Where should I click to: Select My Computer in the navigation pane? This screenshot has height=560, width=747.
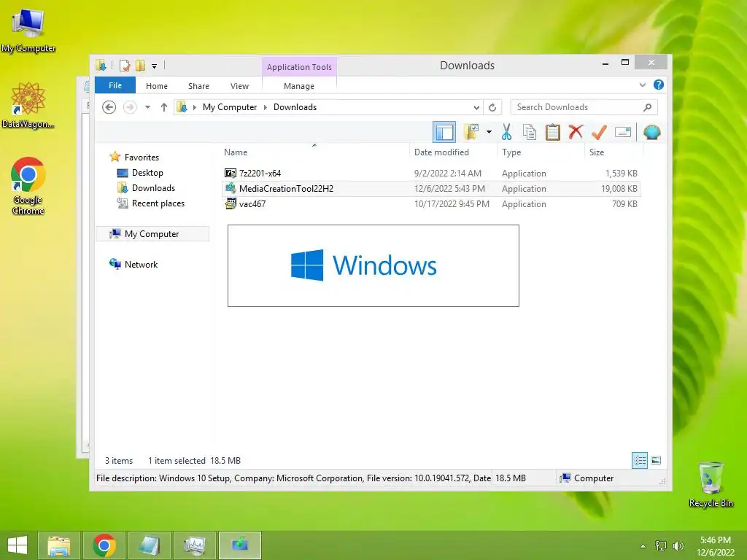[x=152, y=234]
